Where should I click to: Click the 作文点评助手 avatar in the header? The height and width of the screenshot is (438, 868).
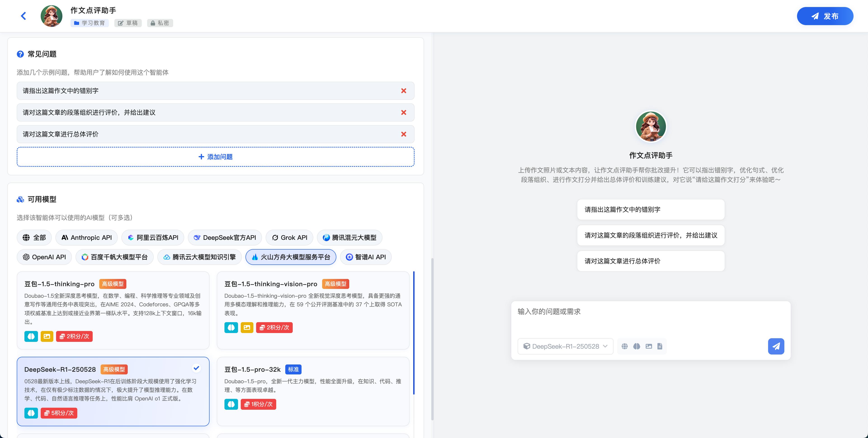pyautogui.click(x=52, y=16)
